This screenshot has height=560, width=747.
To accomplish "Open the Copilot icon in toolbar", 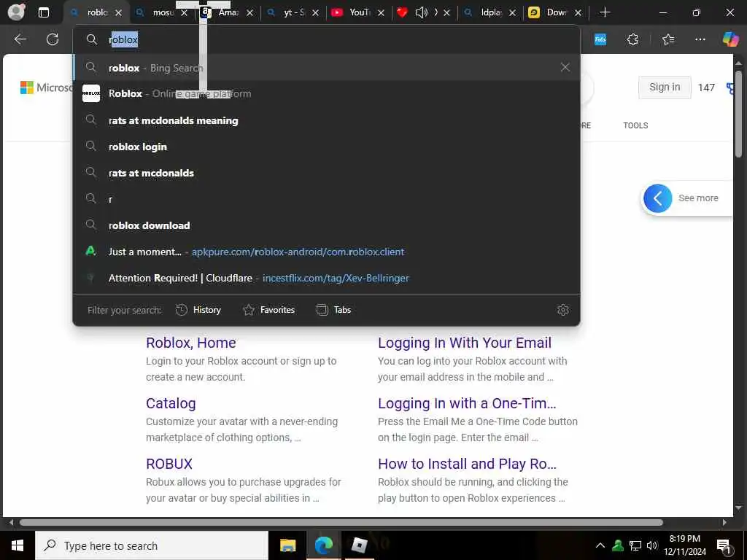I will (x=730, y=39).
